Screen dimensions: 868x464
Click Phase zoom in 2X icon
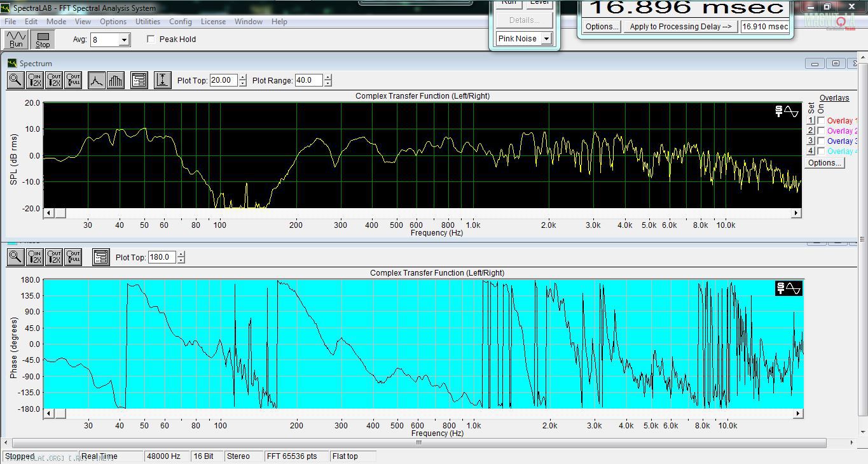pyautogui.click(x=35, y=257)
